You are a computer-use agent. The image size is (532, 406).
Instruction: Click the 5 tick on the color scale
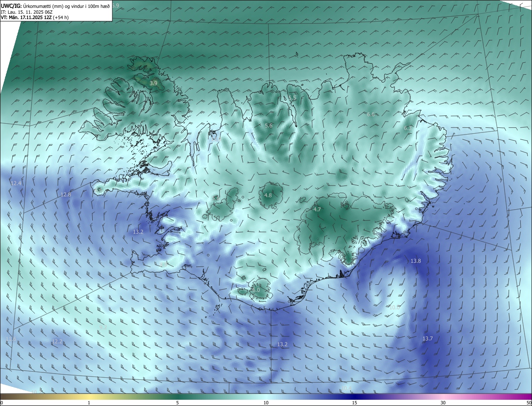tap(177, 403)
